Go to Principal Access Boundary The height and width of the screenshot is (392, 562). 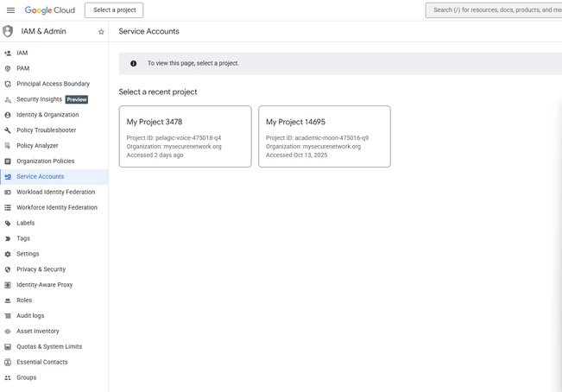point(54,84)
